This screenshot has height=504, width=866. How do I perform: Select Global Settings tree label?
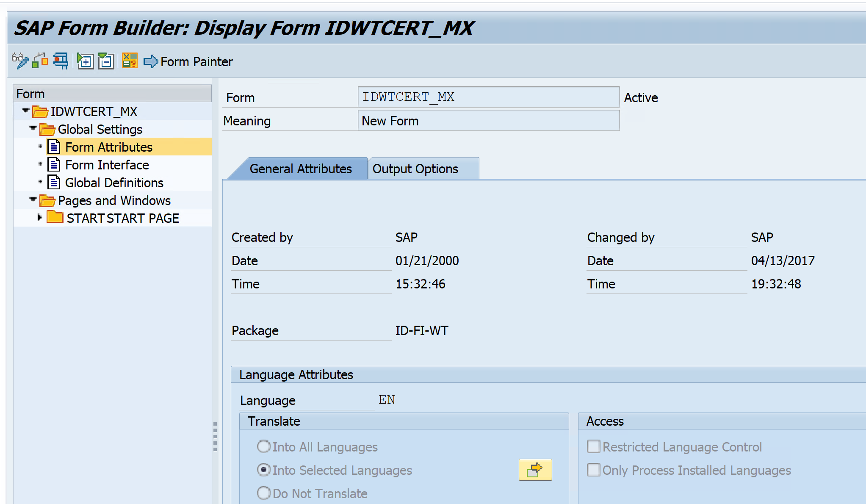point(100,129)
